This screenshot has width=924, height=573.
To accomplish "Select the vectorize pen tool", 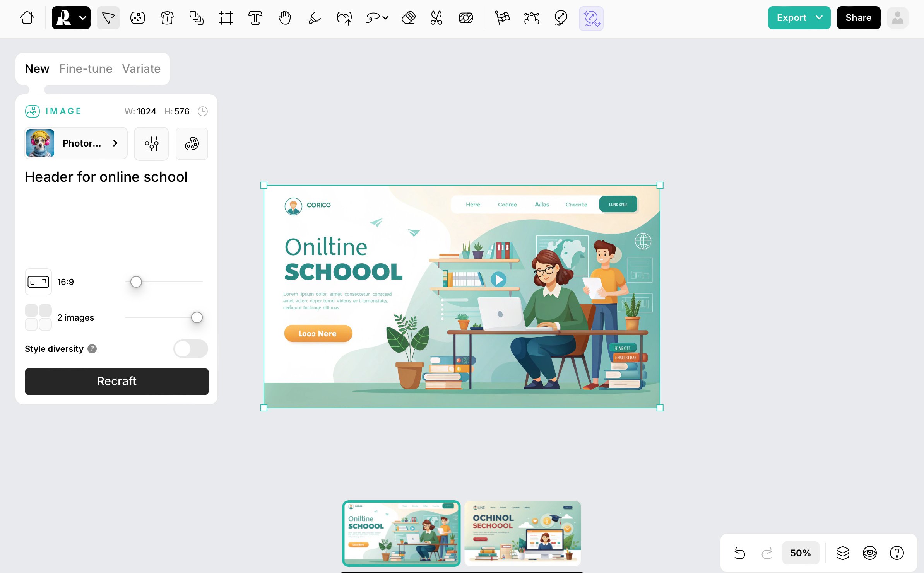I will point(314,18).
